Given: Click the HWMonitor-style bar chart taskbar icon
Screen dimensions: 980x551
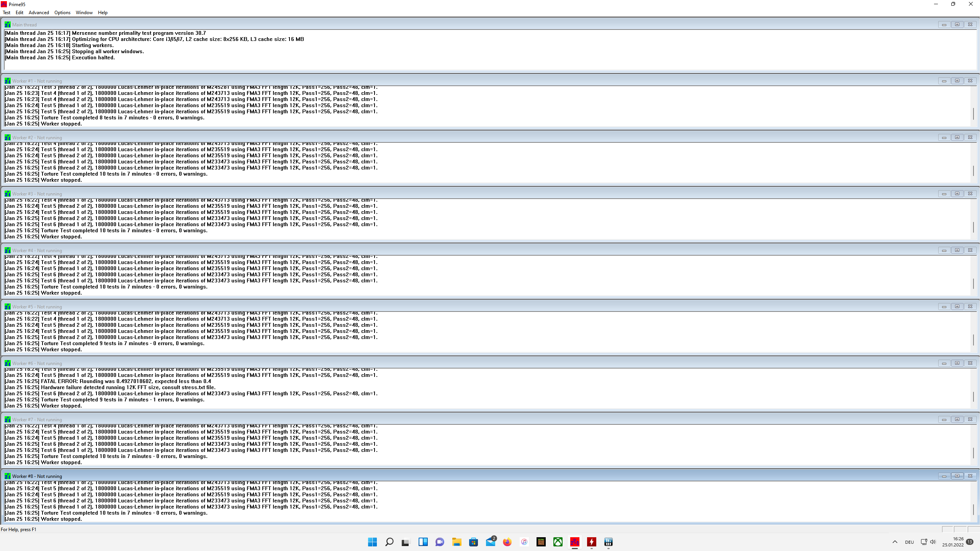Looking at the screenshot, I should (609, 542).
